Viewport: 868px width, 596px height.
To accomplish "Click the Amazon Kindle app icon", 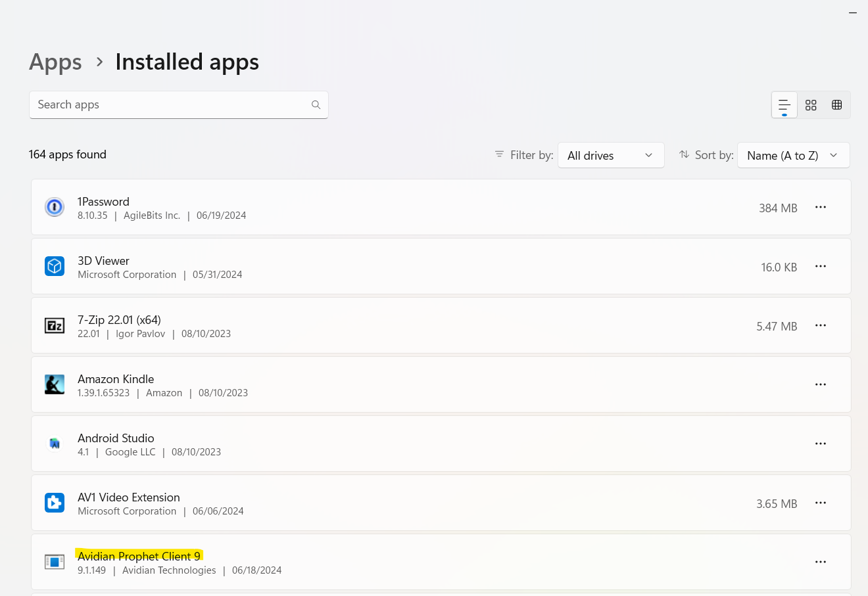I will tap(55, 384).
